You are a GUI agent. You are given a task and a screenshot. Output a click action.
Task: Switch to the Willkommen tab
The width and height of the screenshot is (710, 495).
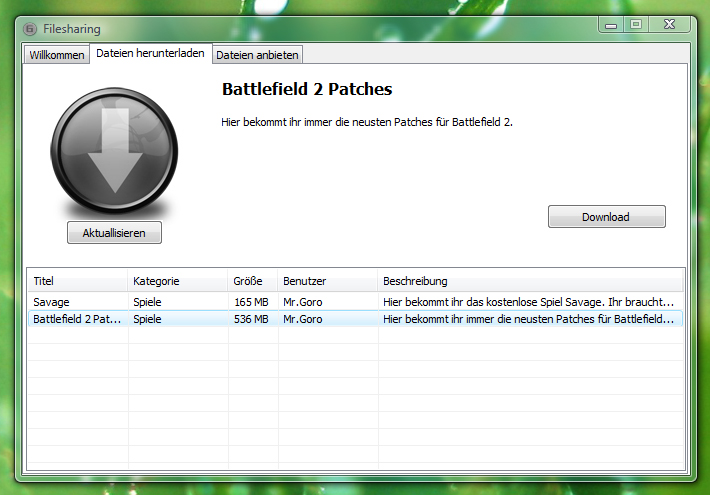(x=57, y=55)
